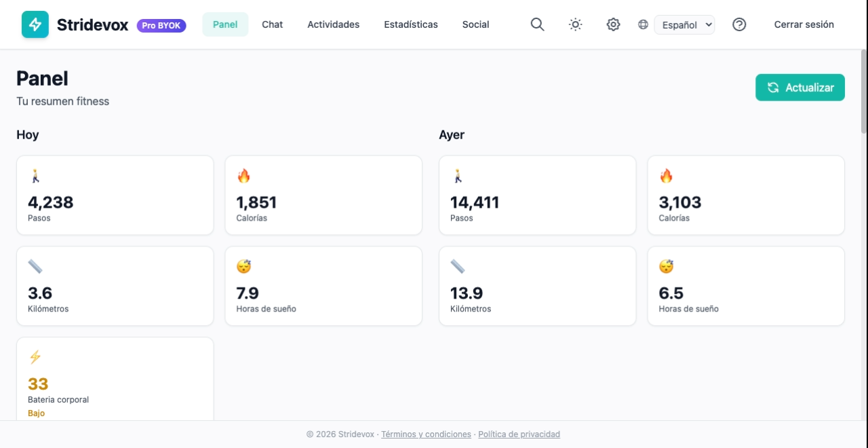This screenshot has width=868, height=448.
Task: Click Cerrar sesión to log out
Action: pyautogui.click(x=804, y=24)
